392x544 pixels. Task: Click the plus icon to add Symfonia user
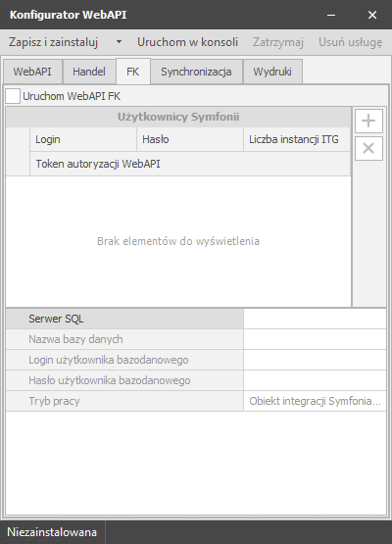[368, 122]
